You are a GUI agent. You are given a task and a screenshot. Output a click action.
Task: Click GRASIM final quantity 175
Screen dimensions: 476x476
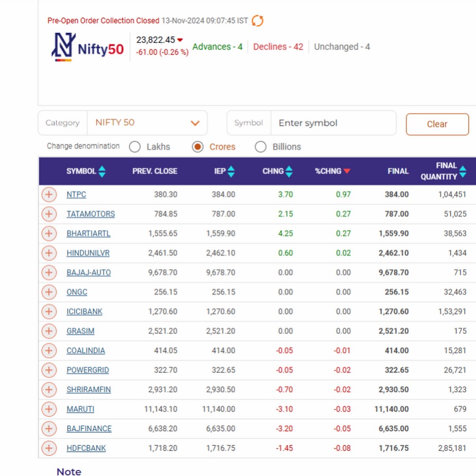(x=460, y=331)
